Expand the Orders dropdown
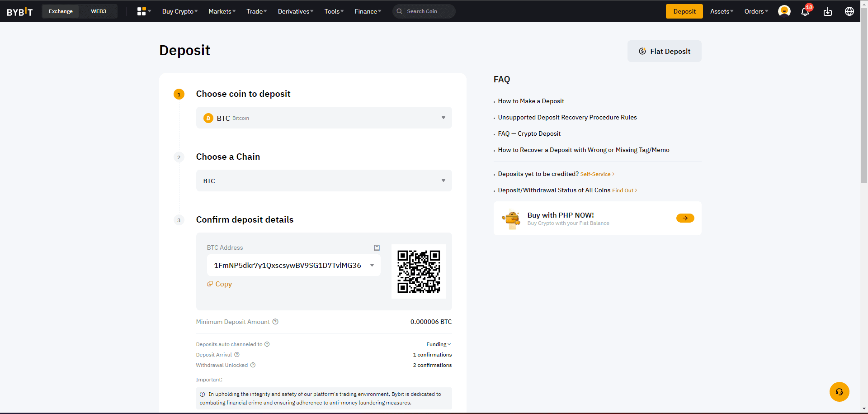This screenshot has height=414, width=868. coord(756,11)
